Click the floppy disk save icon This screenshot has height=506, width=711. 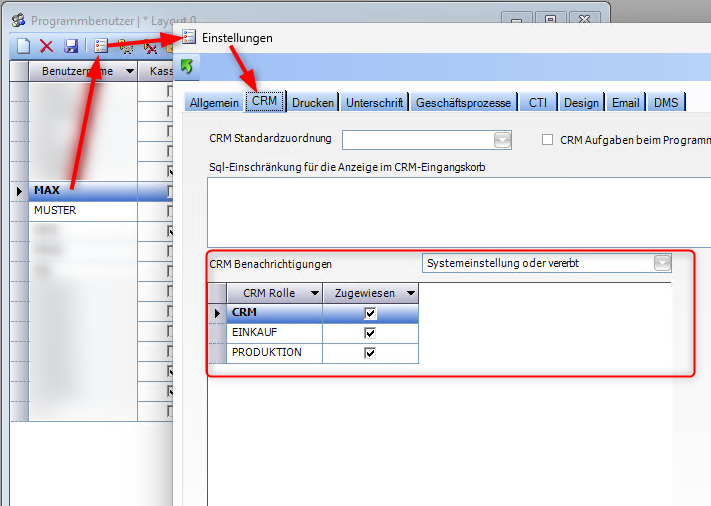coord(71,46)
